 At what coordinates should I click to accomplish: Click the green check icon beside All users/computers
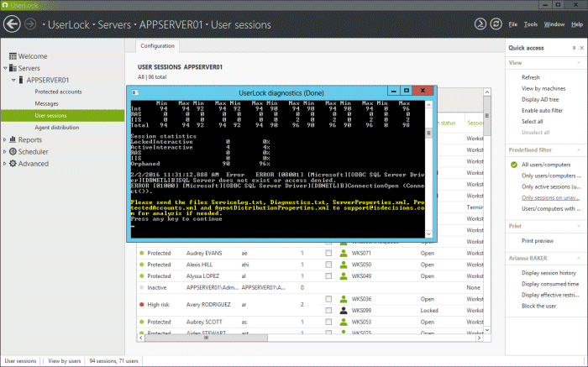click(514, 165)
